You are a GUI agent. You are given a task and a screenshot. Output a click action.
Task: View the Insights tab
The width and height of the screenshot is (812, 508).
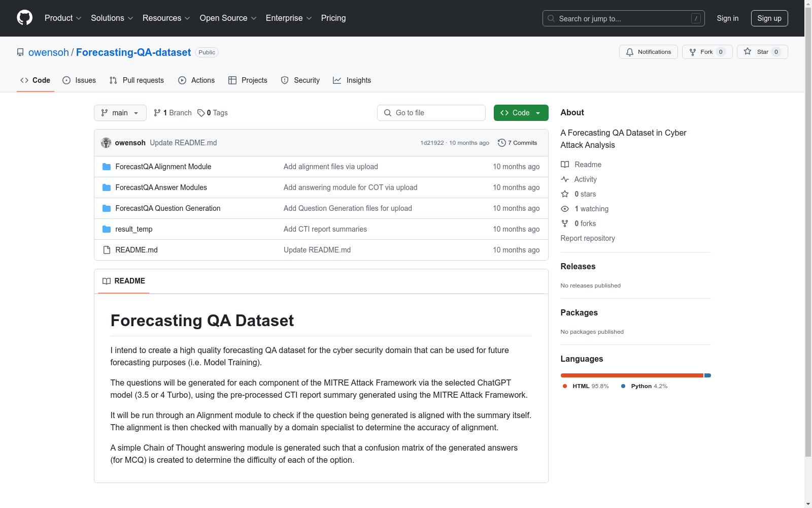pyautogui.click(x=352, y=80)
